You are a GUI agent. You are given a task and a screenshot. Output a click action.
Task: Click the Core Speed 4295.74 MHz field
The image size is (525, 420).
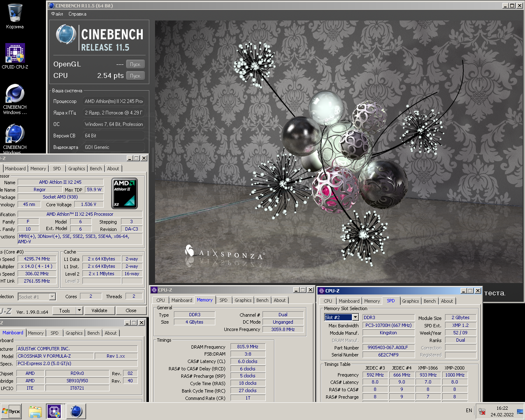[37, 259]
